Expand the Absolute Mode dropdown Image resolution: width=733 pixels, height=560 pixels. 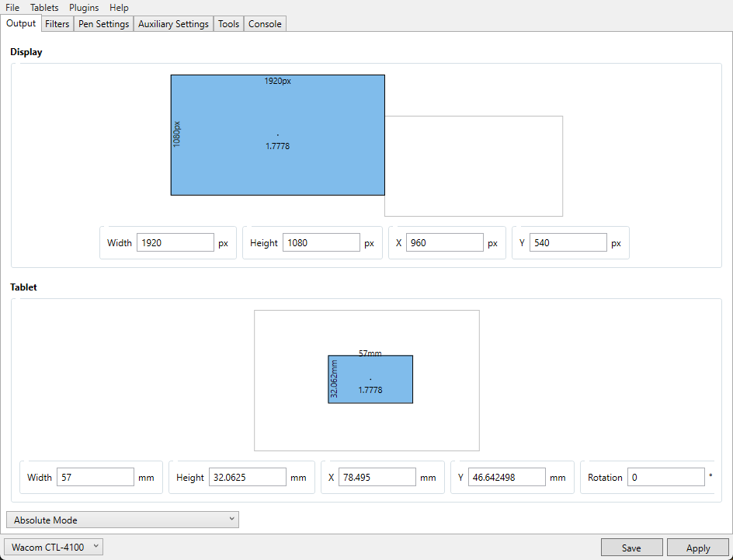[x=122, y=520]
